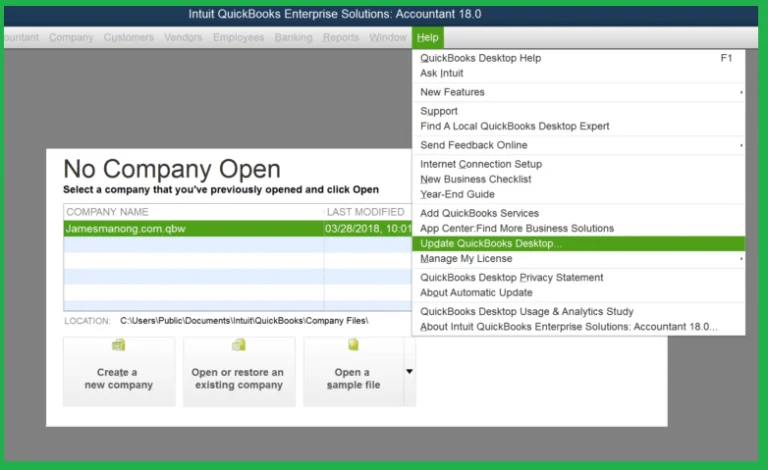Click the sample file icon

coord(353,345)
